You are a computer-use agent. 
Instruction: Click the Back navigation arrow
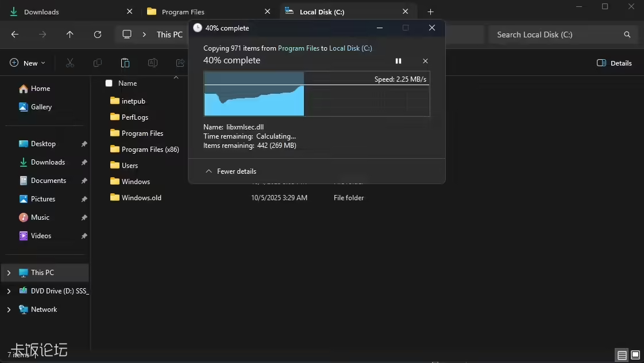click(x=15, y=35)
